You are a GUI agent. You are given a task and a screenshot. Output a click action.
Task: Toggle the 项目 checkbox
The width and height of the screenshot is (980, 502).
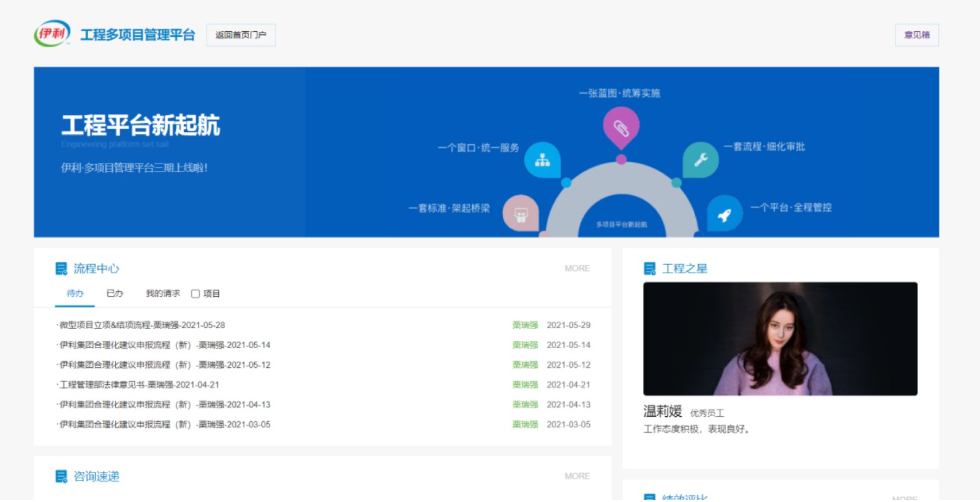tap(195, 294)
